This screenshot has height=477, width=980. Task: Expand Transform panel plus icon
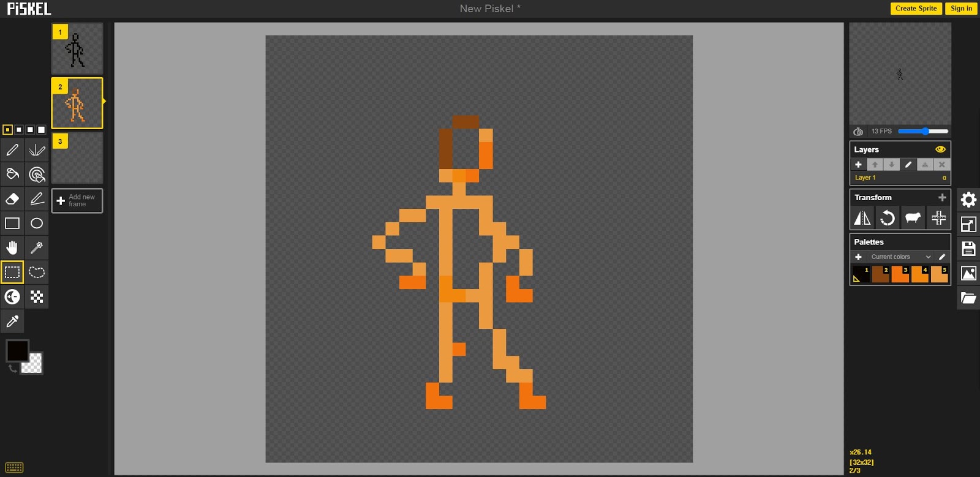[x=942, y=197]
